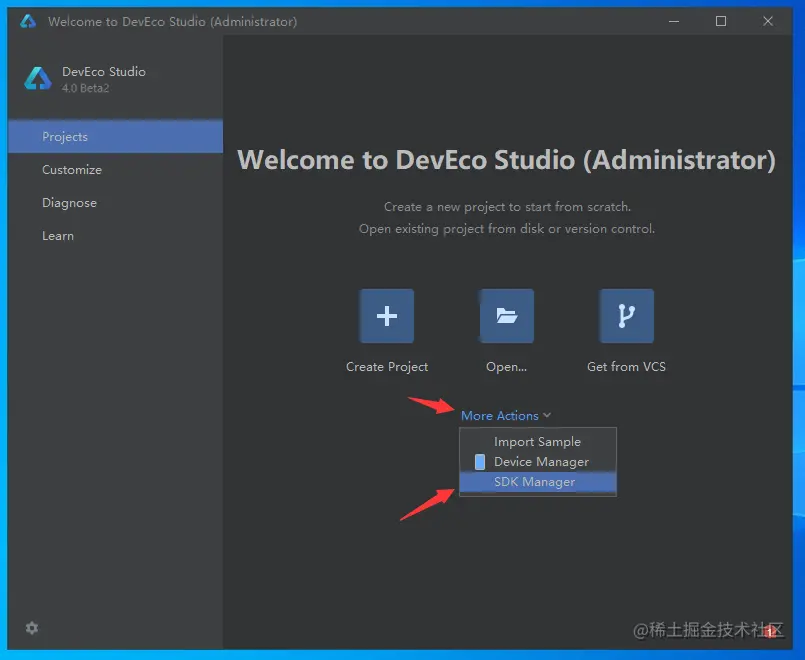805x660 pixels.
Task: Click the Welcome to DevEco Studio heading
Action: (x=506, y=160)
